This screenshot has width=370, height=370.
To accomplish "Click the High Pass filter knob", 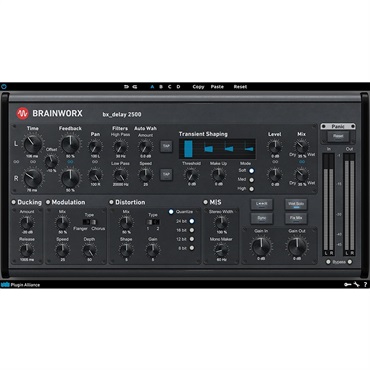I will pyautogui.click(x=120, y=147).
